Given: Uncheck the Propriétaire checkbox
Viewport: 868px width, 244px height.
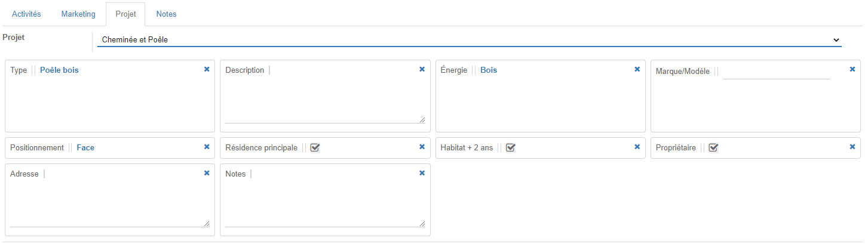Looking at the screenshot, I should pos(713,148).
